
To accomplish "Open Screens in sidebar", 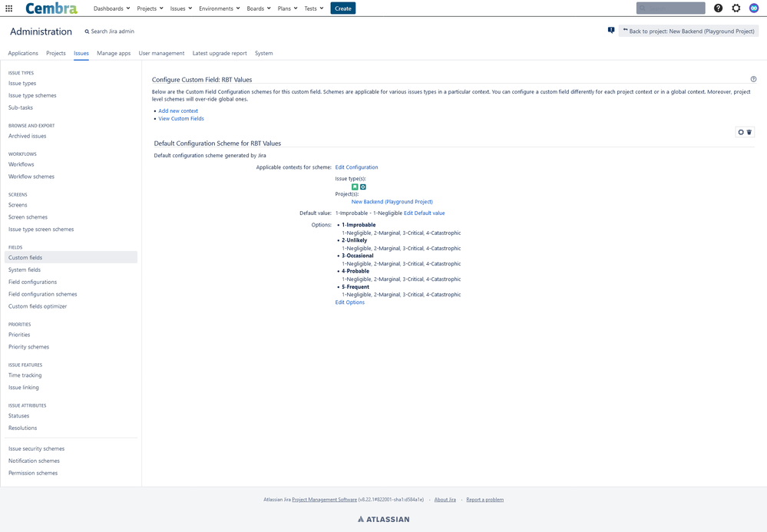I will [x=18, y=206].
